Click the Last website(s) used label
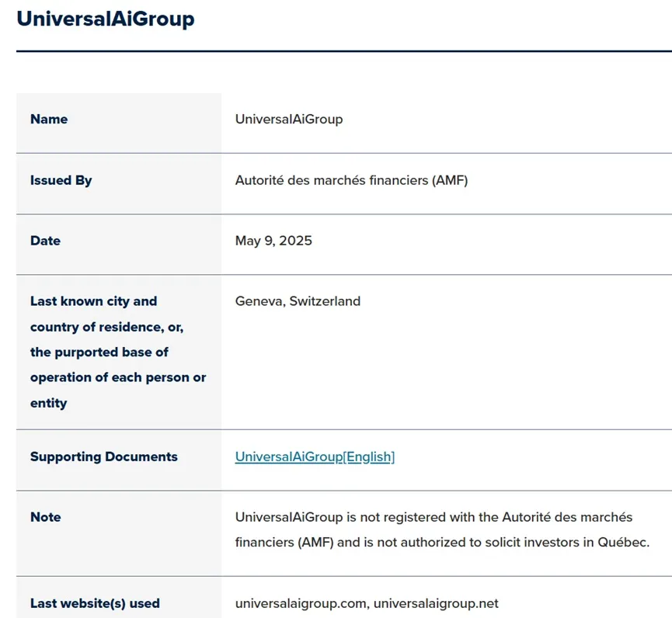 pyautogui.click(x=95, y=603)
